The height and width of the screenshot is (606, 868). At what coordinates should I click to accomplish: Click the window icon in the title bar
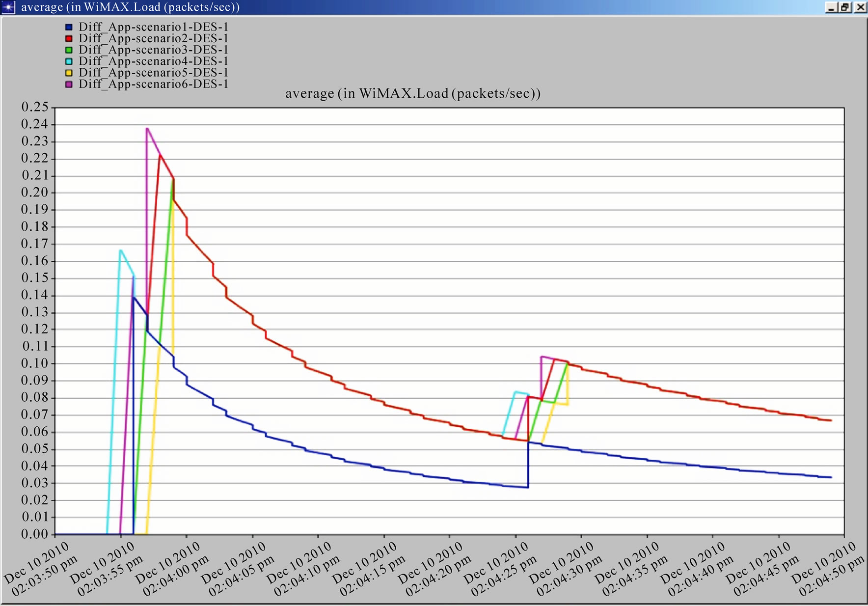click(x=9, y=7)
